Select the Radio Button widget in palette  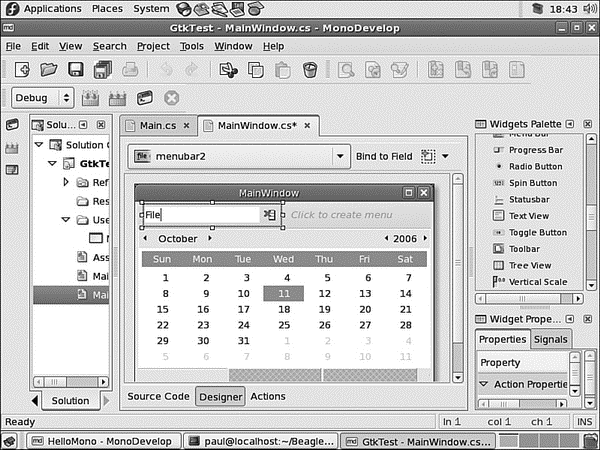coord(534,167)
